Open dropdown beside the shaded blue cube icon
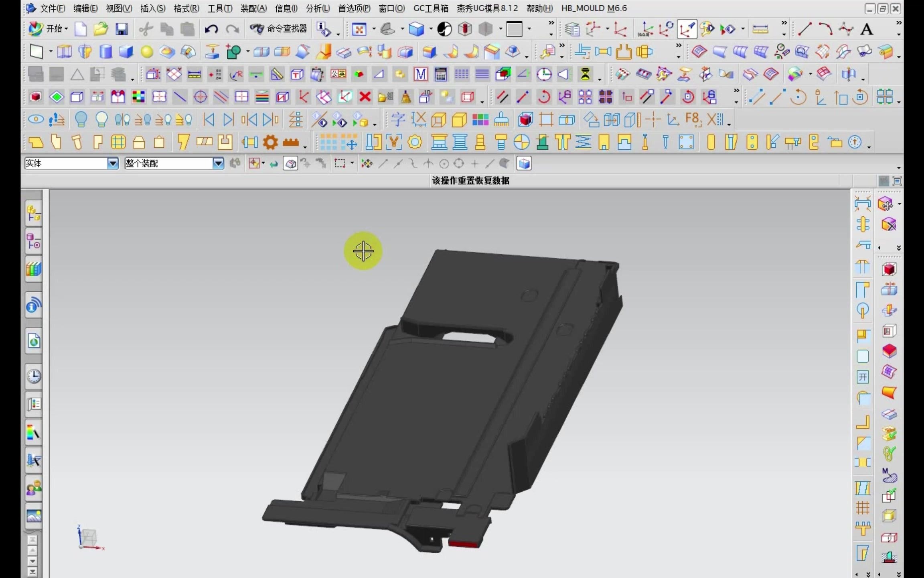 pyautogui.click(x=431, y=29)
